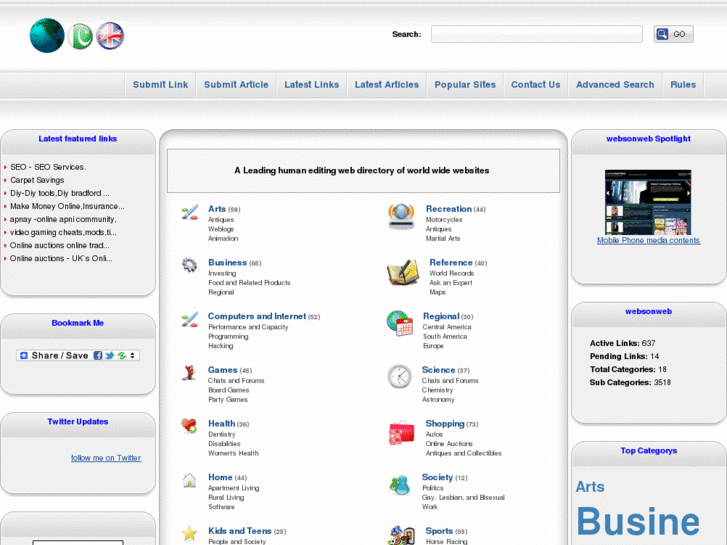Image resolution: width=727 pixels, height=545 pixels.
Task: Open the World Records subcategory link
Action: click(452, 274)
